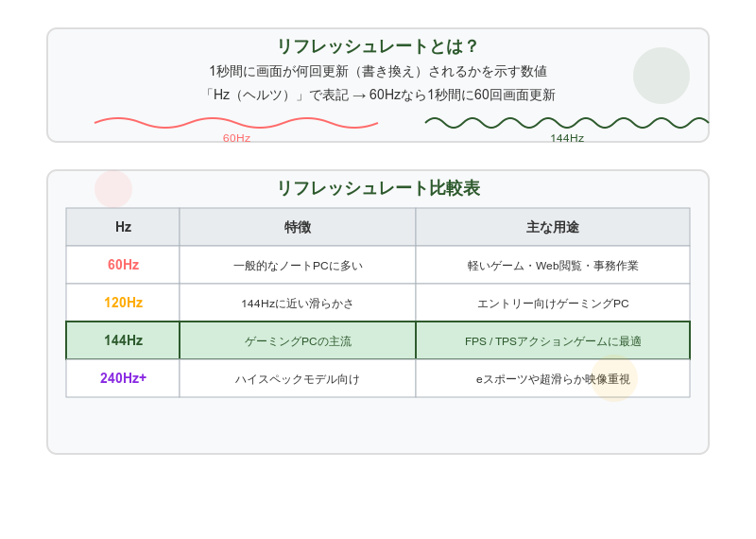Click the Hz column header

(123, 227)
